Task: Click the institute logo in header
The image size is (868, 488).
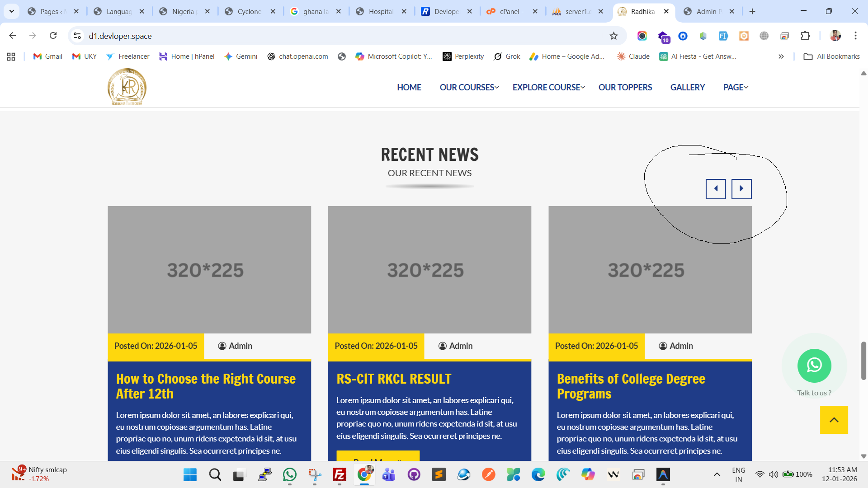Action: coord(127,87)
